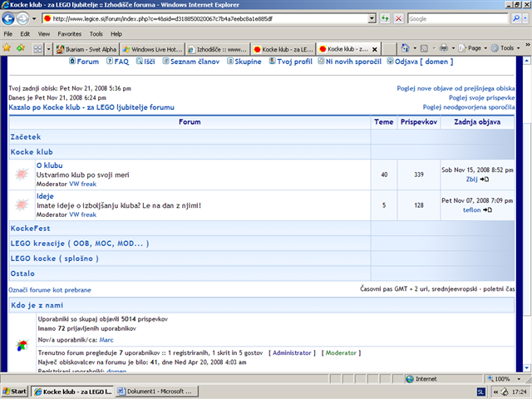Click Poglej neodgovorjena sporočila link

click(x=469, y=107)
